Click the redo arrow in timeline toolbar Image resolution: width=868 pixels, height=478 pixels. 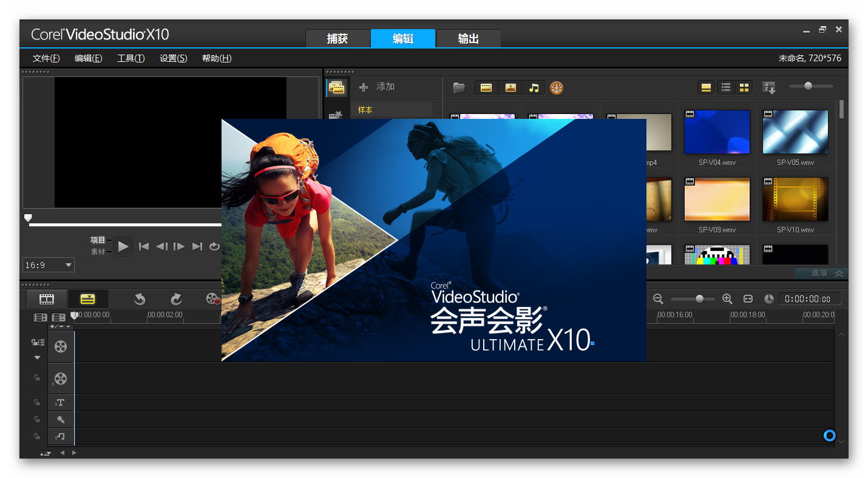pos(176,298)
